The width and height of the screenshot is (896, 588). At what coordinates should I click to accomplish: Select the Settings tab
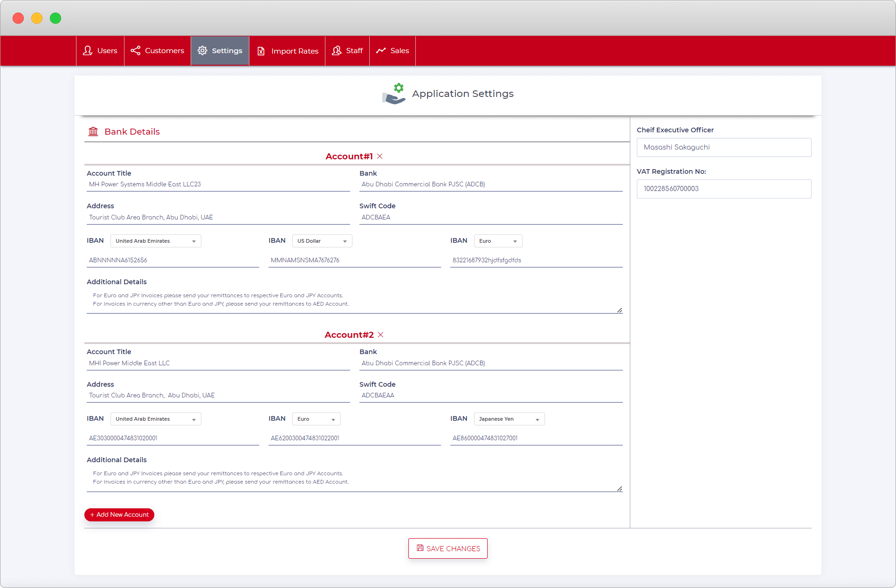[220, 51]
